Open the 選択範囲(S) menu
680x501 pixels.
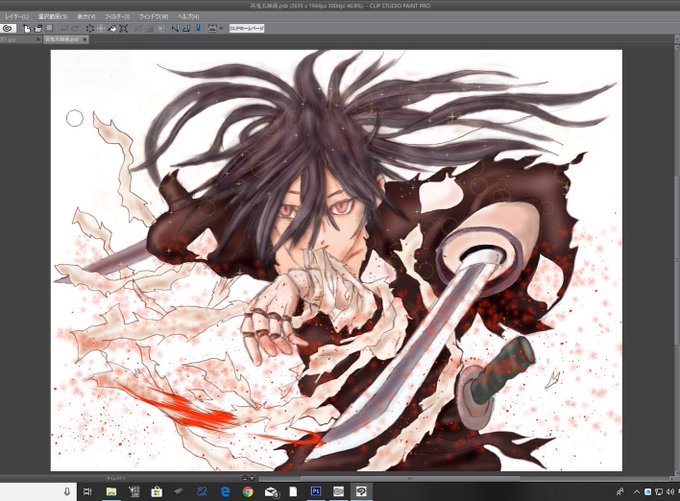52,16
